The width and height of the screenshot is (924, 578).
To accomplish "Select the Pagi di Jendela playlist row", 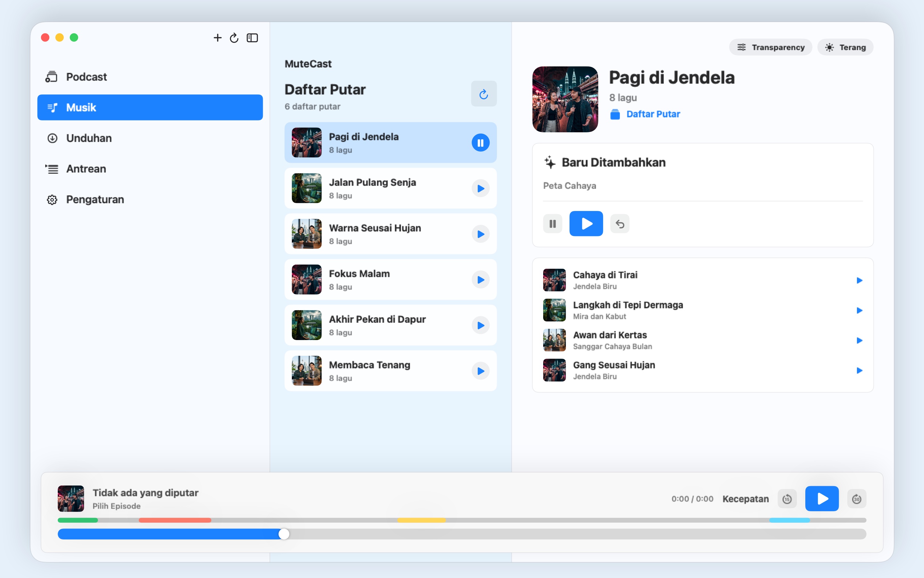I will tap(390, 143).
